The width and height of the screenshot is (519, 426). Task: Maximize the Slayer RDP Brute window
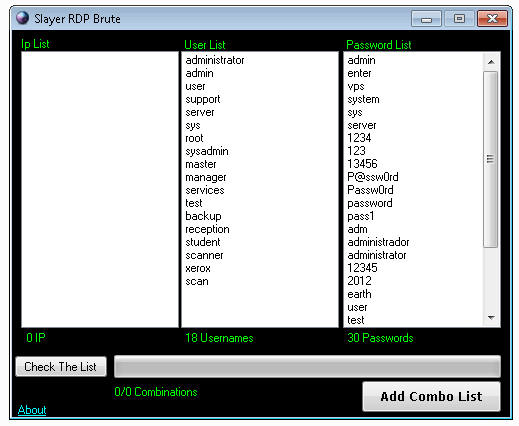(459, 18)
